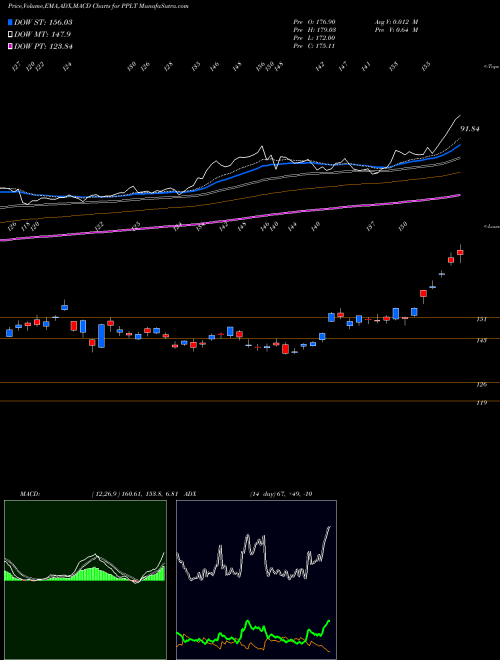Click the MACD '(12,26,9) 160.61, 153.8, 6.81' values
500x660 pixels.
pyautogui.click(x=136, y=494)
